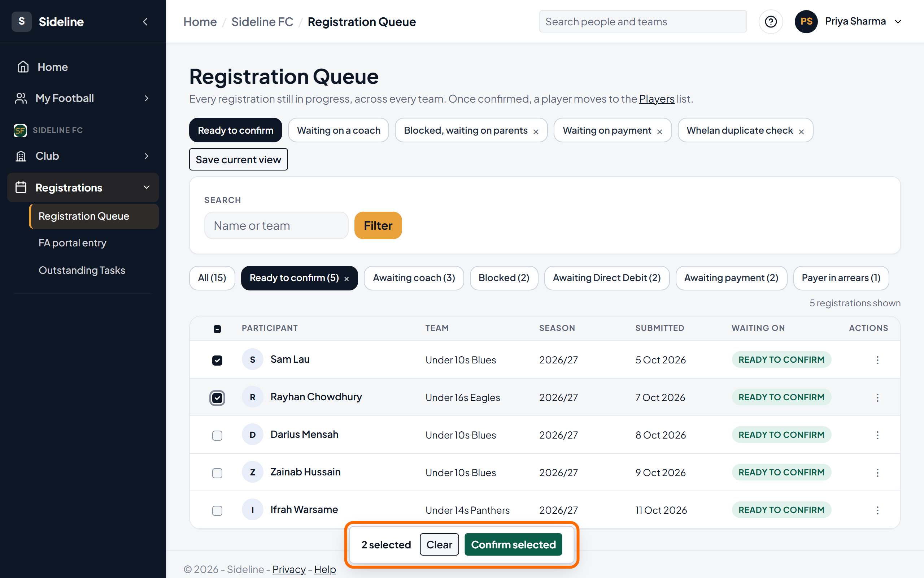This screenshot has height=578, width=924.
Task: Select the Awaiting Direct Debit (2) filter
Action: [x=606, y=278]
